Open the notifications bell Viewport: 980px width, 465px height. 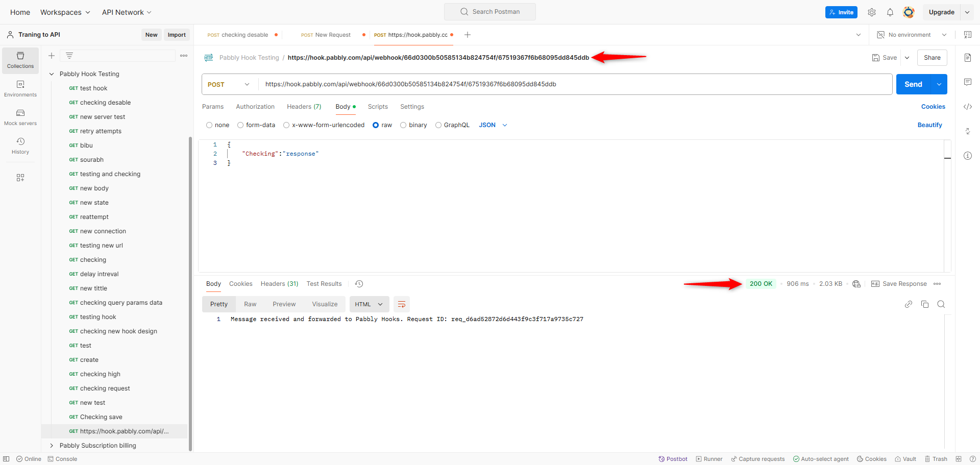[x=890, y=12]
